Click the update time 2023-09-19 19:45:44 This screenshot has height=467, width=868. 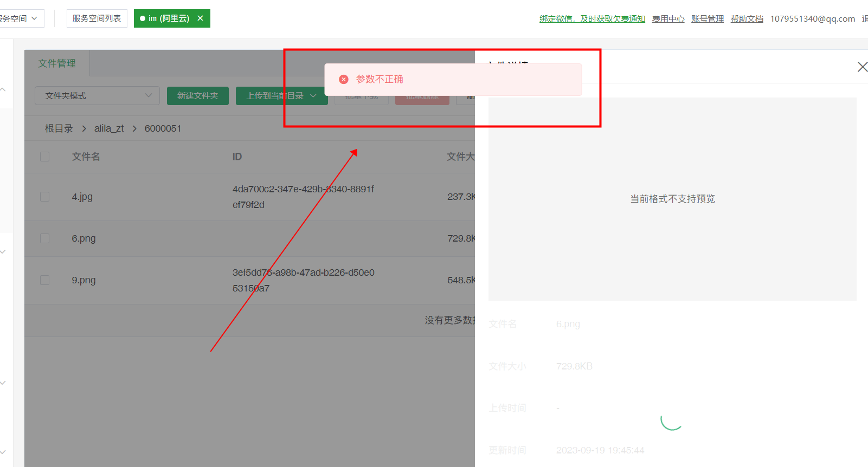pyautogui.click(x=600, y=450)
